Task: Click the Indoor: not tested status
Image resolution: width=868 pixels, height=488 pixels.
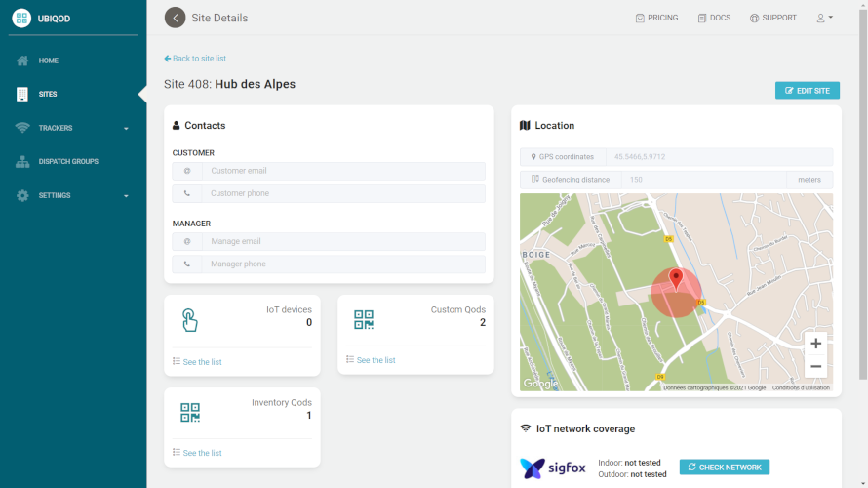Action: [629, 463]
